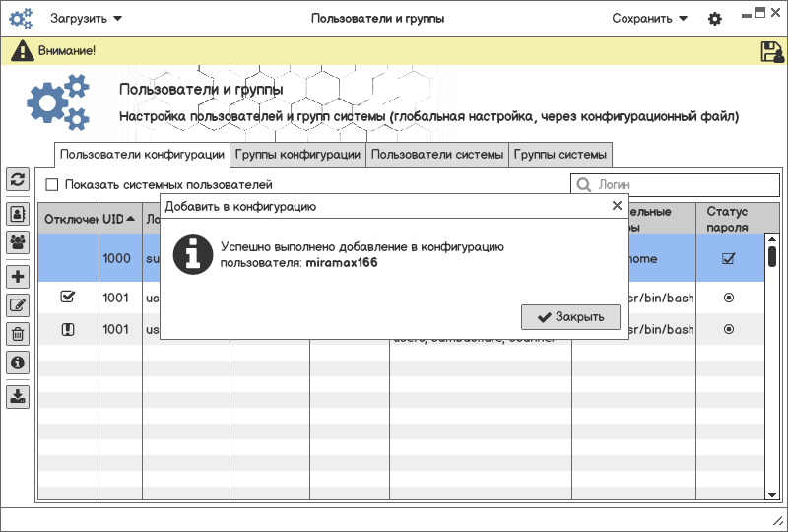Open settings via the gear icon
The height and width of the screenshot is (532, 788).
pyautogui.click(x=715, y=19)
